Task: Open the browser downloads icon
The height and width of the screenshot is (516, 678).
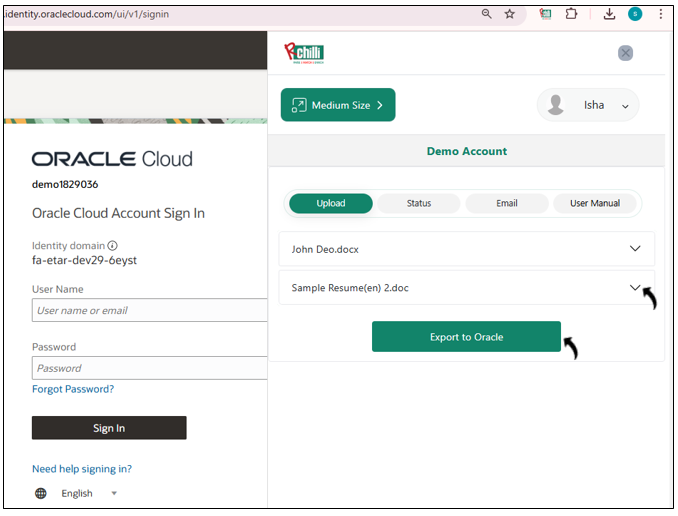Action: (609, 14)
